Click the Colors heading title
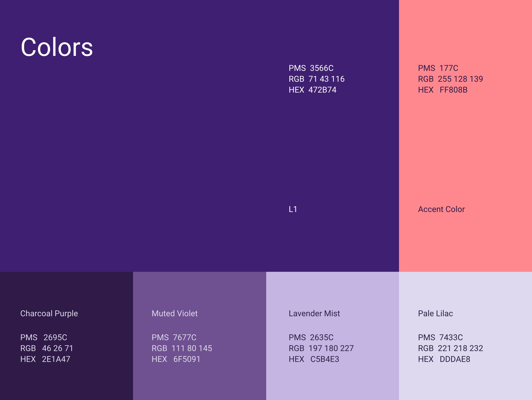Image resolution: width=532 pixels, height=400 pixels. click(x=57, y=47)
